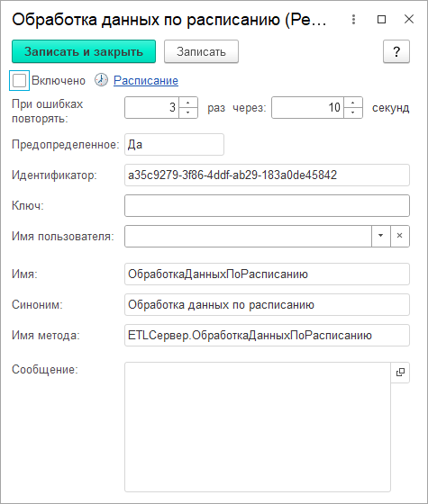Screen dimensions: 428x504
Task: Open the three-dot more actions menu
Action: point(353,20)
